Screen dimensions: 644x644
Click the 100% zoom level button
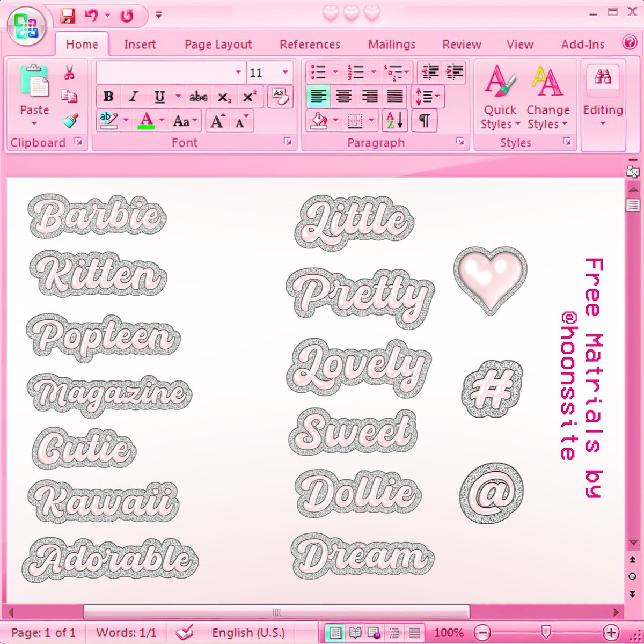tap(448, 632)
